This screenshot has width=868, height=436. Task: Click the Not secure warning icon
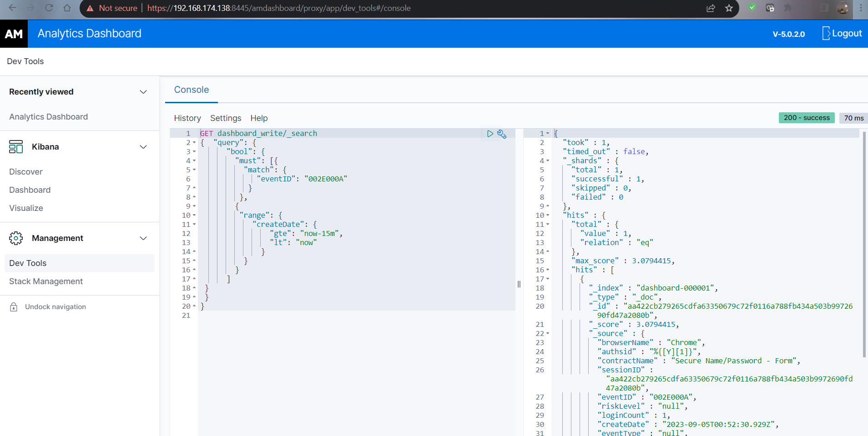point(90,8)
